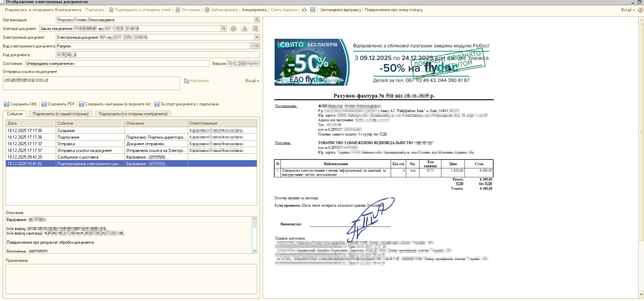The width and height of the screenshot is (644, 301).
Task: Open Подписанты (со стороны контрагента) tab
Action: (133, 114)
